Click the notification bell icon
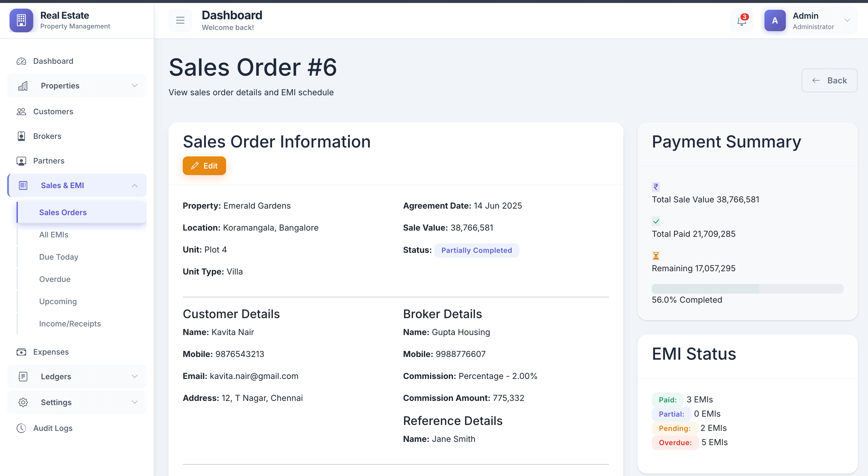This screenshot has width=868, height=476. [x=741, y=21]
